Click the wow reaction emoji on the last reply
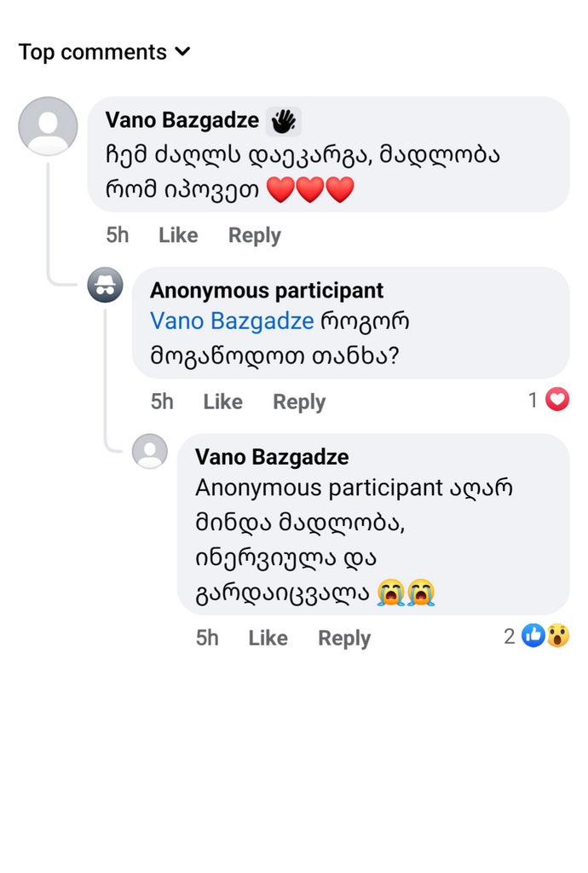 click(x=558, y=636)
